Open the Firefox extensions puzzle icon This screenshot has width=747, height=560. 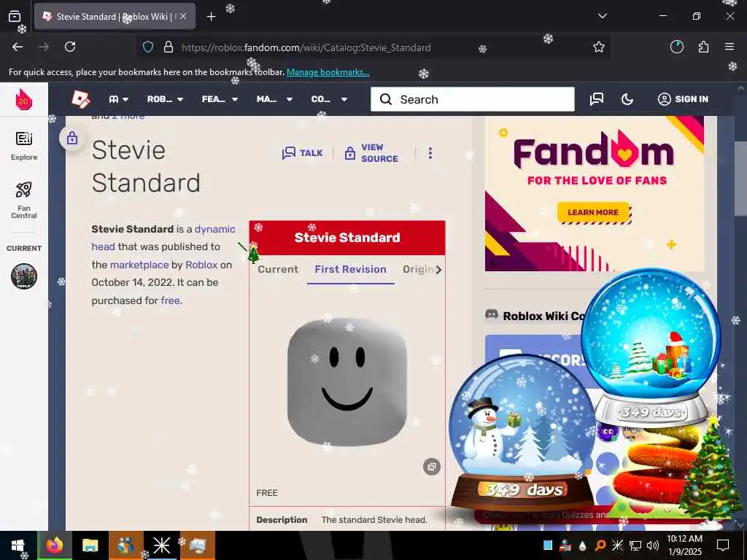703,47
